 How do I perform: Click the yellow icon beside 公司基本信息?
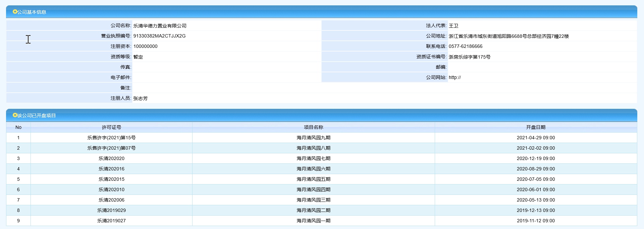point(15,12)
